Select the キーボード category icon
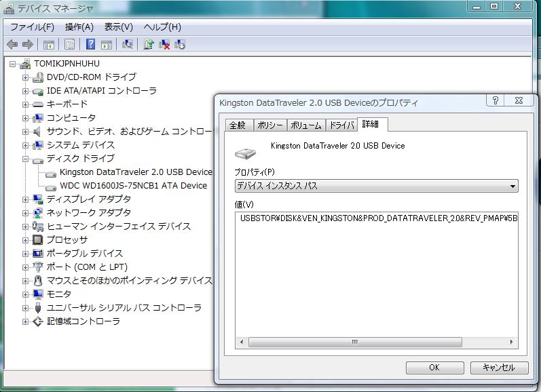Image resolution: width=541 pixels, height=392 pixels. (38, 104)
